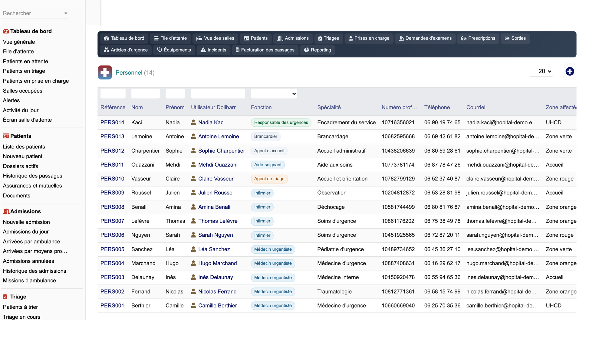Viewport: 589px width, 364px height.
Task: Click the Admissions door icon in sidebar
Action: click(6, 211)
